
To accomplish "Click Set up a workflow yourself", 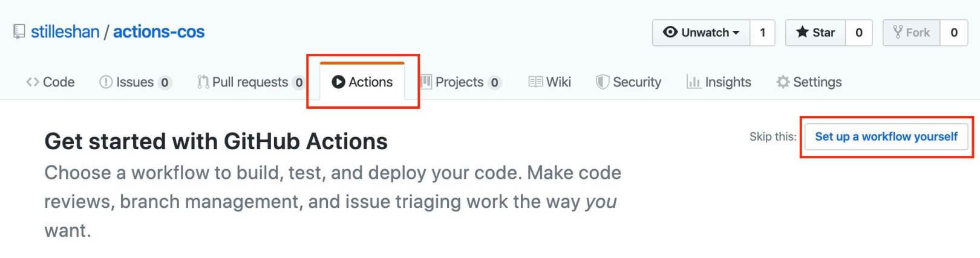I will (886, 137).
